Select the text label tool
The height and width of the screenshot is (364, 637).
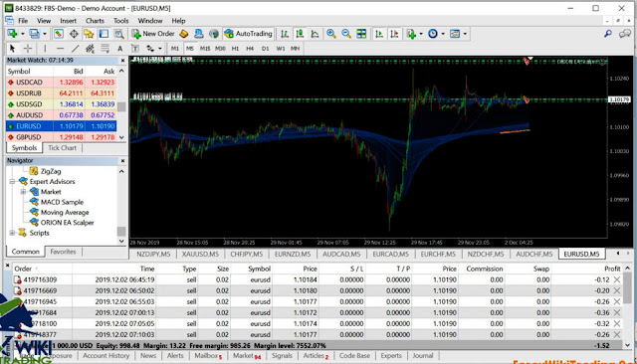pyautogui.click(x=135, y=49)
